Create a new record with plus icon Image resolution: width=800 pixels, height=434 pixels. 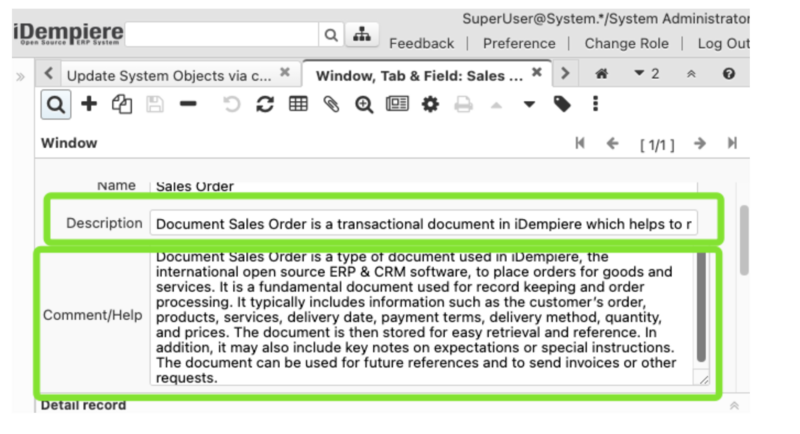coord(89,104)
